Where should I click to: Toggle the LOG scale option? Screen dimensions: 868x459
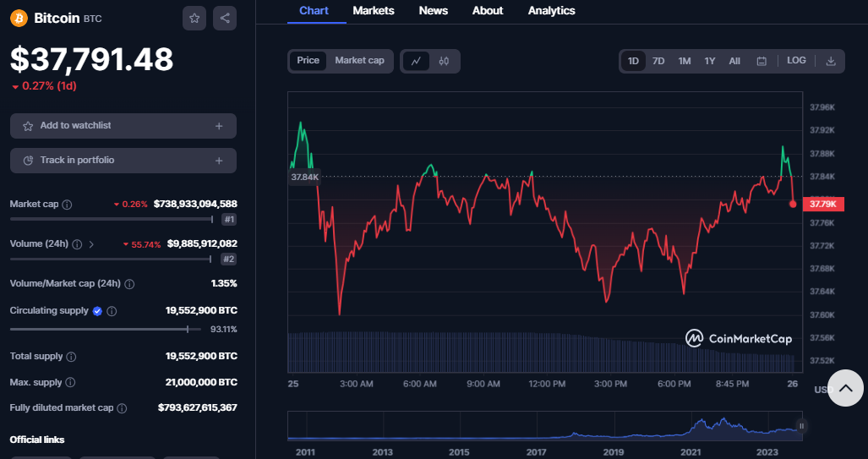pos(796,61)
